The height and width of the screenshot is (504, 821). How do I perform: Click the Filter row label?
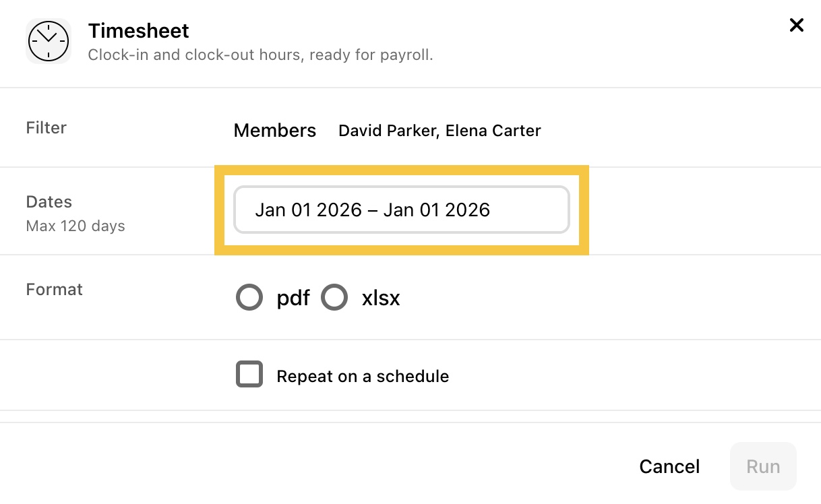tap(47, 127)
